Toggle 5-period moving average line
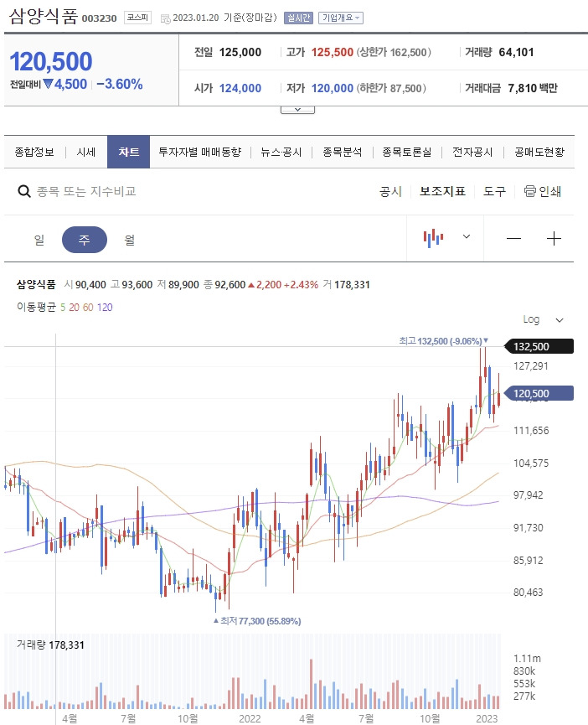 coord(63,308)
